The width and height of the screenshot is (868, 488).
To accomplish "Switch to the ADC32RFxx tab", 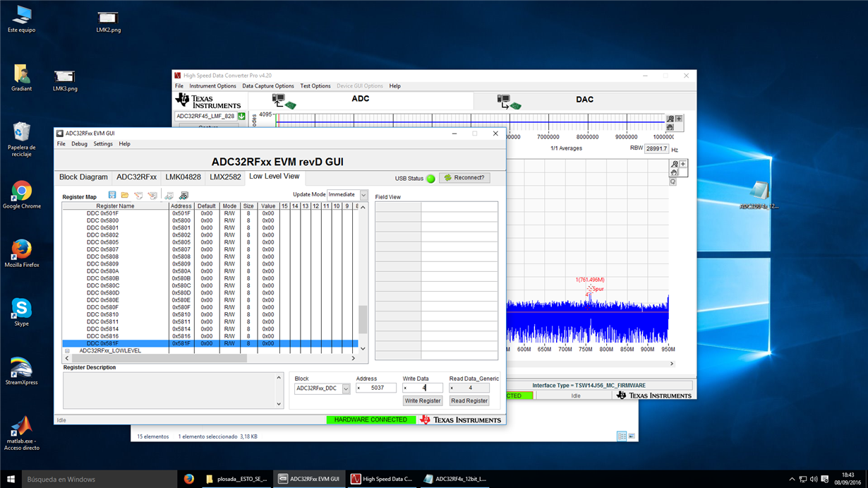I will tap(136, 177).
